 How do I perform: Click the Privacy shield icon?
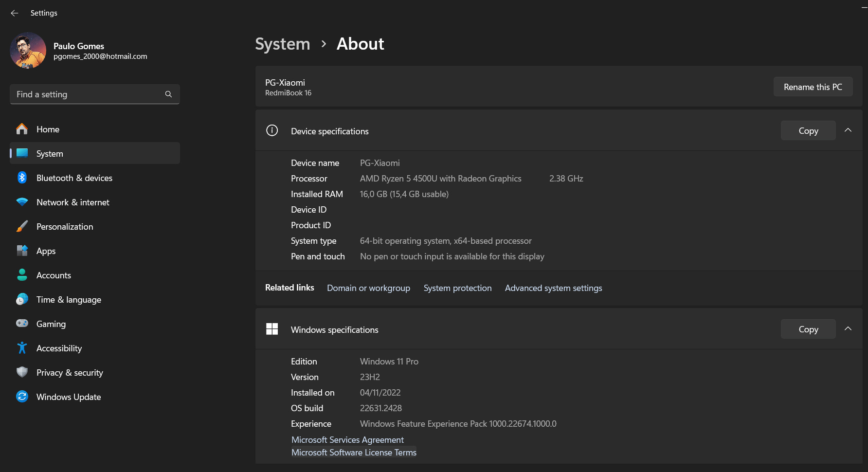click(22, 372)
